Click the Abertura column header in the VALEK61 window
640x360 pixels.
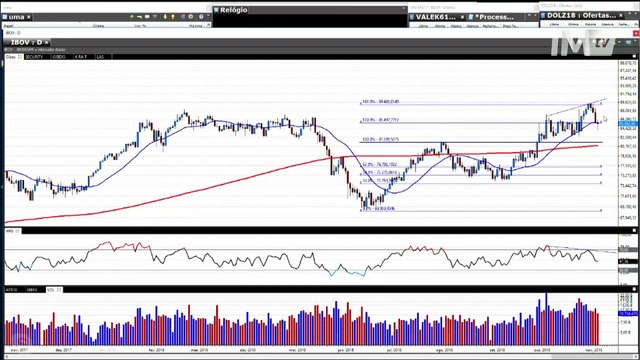472,26
